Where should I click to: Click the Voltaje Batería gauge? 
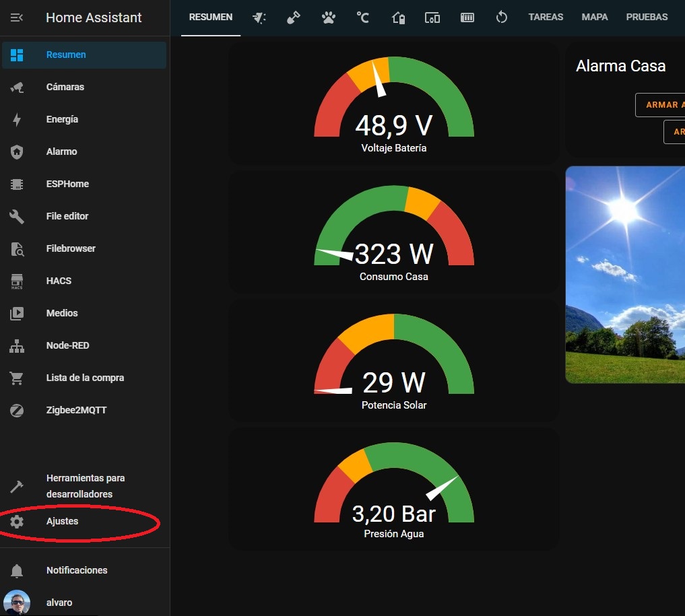[393, 104]
